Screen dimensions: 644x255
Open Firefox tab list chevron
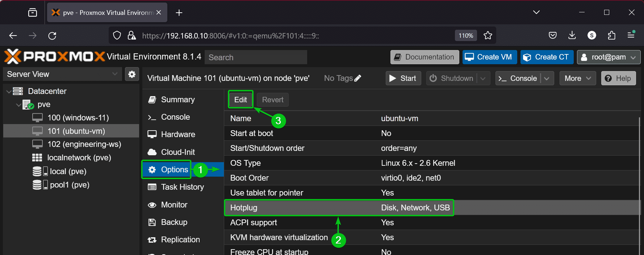536,12
